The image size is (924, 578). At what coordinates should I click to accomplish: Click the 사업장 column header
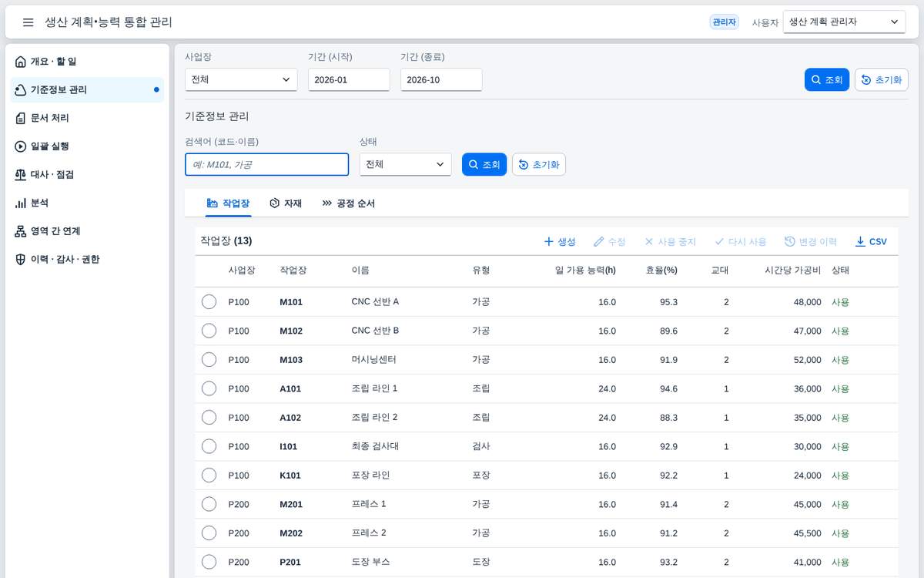(242, 271)
